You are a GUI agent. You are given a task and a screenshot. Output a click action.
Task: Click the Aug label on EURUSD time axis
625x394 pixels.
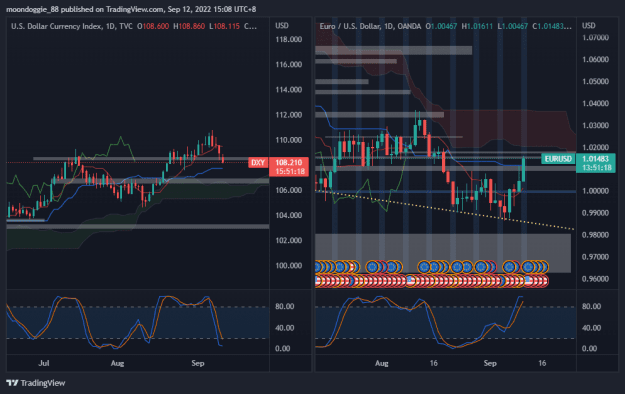[381, 363]
